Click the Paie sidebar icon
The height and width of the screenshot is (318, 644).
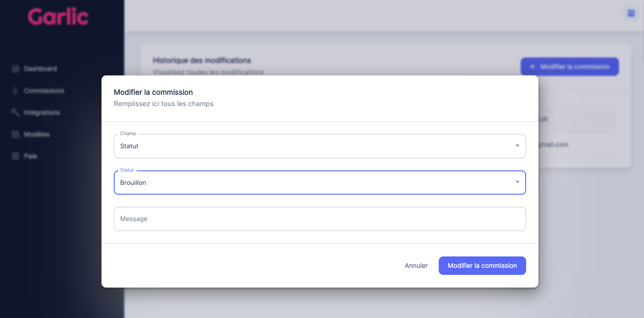pyautogui.click(x=15, y=156)
